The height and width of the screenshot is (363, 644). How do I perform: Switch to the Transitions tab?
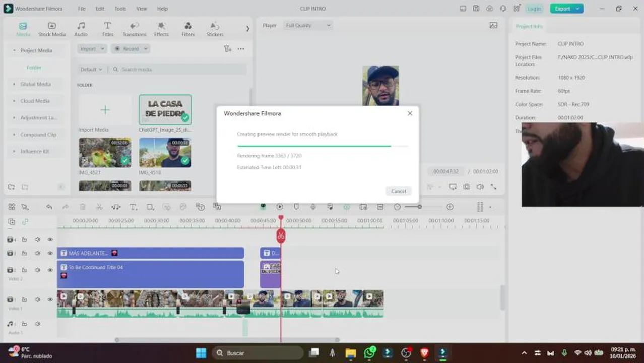(134, 29)
